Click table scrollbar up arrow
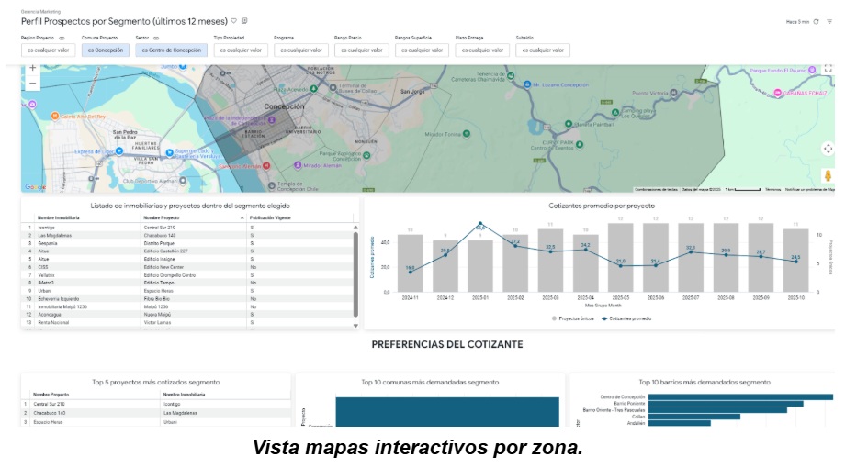The image size is (868, 468). point(355,228)
